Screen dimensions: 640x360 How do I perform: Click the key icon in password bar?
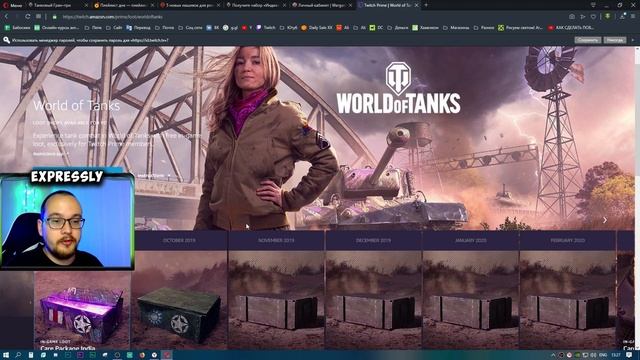tap(7, 40)
